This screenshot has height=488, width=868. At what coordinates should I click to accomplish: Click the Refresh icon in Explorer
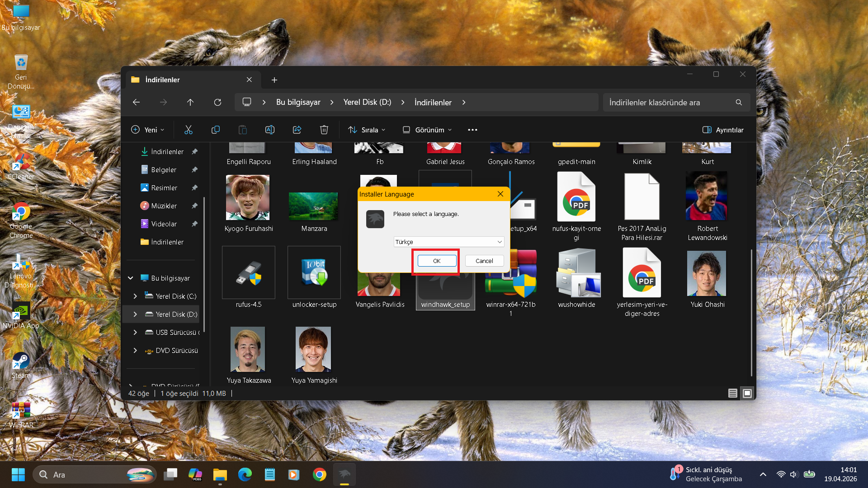[217, 103]
